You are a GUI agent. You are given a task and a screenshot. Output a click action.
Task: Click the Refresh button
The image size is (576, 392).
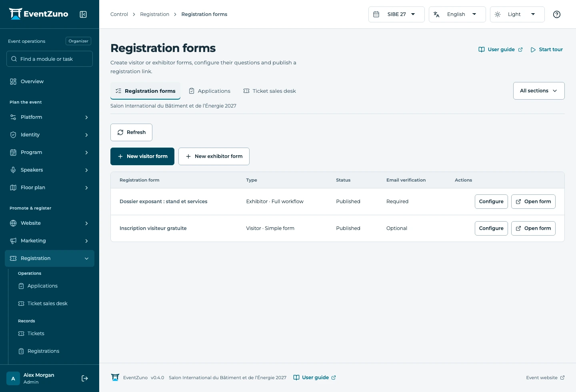pos(131,132)
